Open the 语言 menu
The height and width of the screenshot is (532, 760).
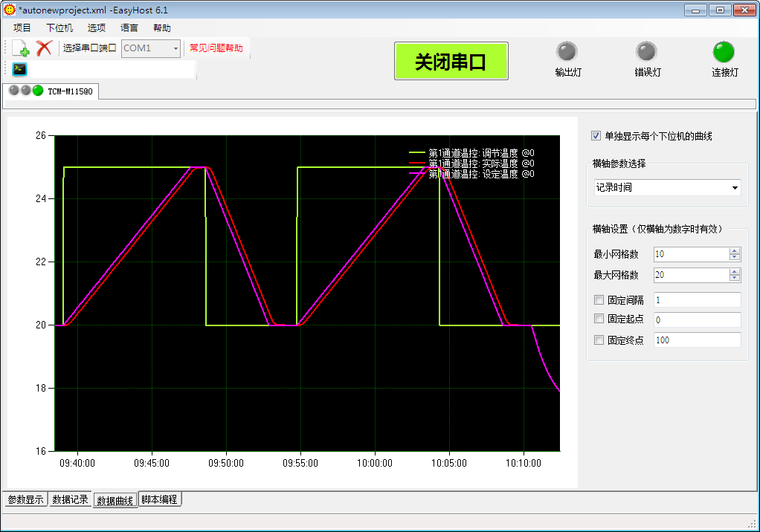(129, 28)
